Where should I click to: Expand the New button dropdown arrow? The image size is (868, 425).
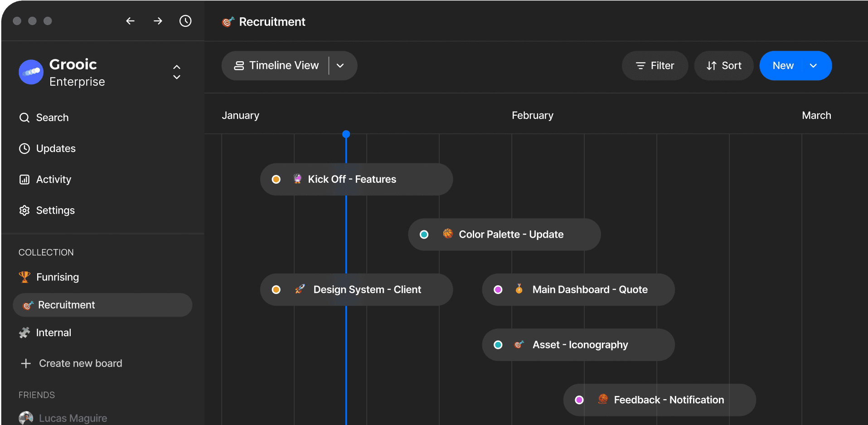tap(814, 66)
